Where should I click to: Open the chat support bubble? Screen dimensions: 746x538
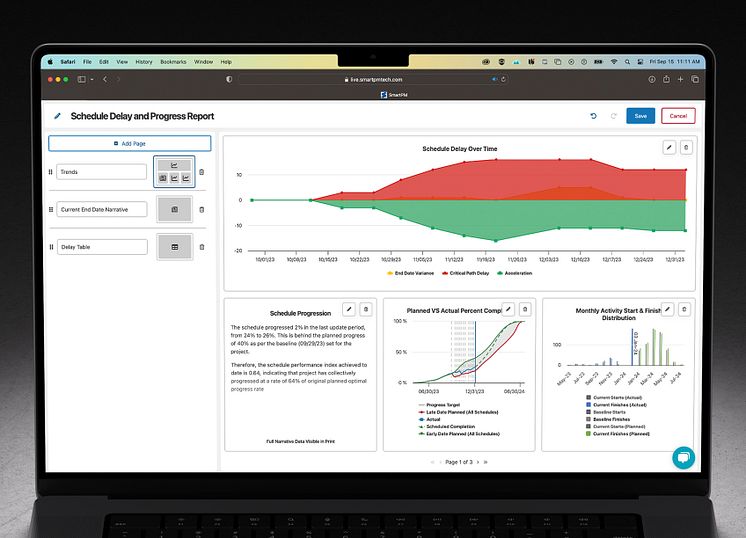[684, 458]
